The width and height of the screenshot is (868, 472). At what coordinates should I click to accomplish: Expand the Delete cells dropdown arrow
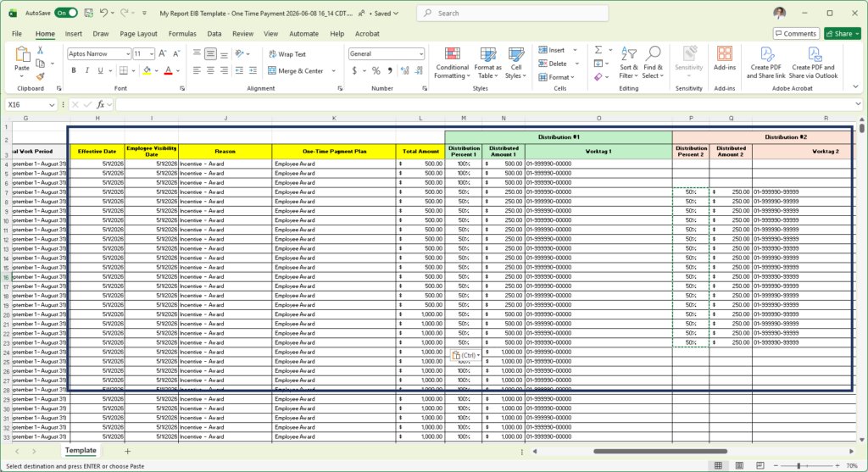click(576, 64)
